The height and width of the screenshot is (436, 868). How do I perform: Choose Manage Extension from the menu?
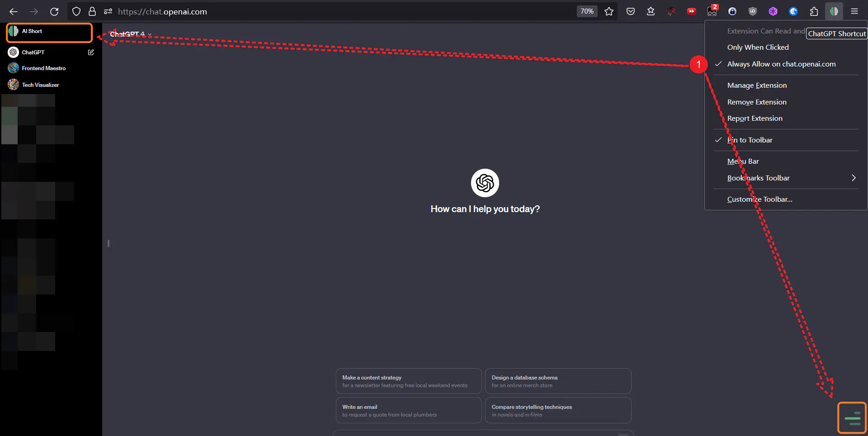point(757,85)
